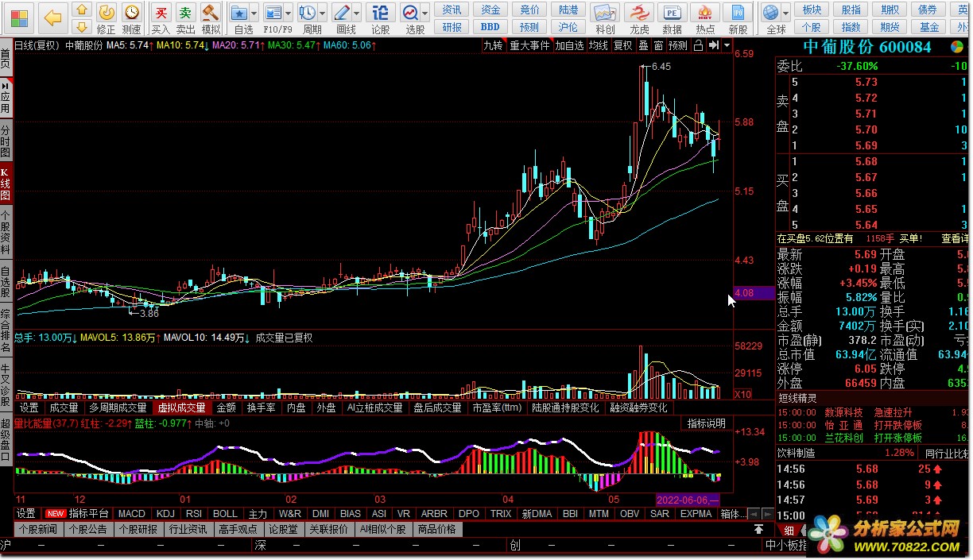Image resolution: width=973 pixels, height=560 pixels.
Task: Toggle the 预测 button in chart header
Action: (x=678, y=45)
